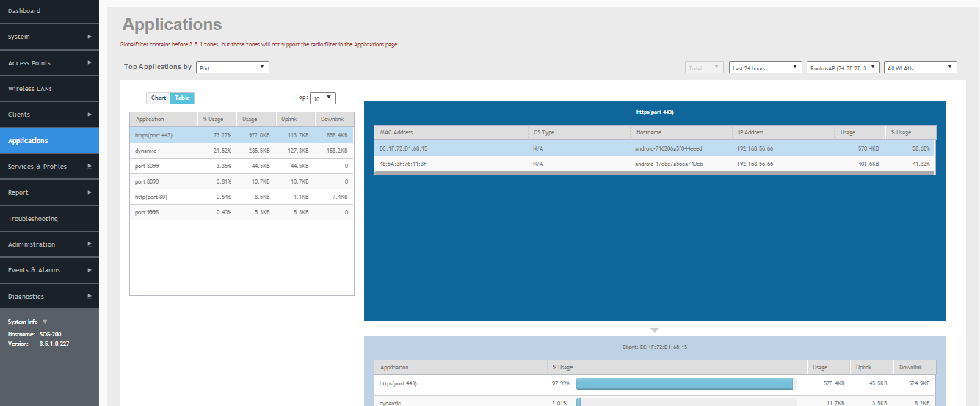Screen dimensions: 980x406
Task: Select the dynamic application row
Action: 241,151
